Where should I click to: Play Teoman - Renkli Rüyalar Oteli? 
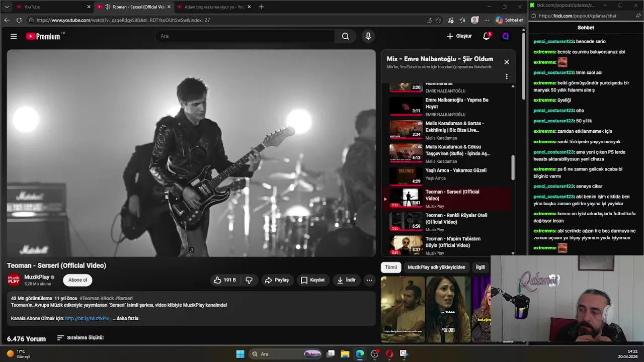448,222
